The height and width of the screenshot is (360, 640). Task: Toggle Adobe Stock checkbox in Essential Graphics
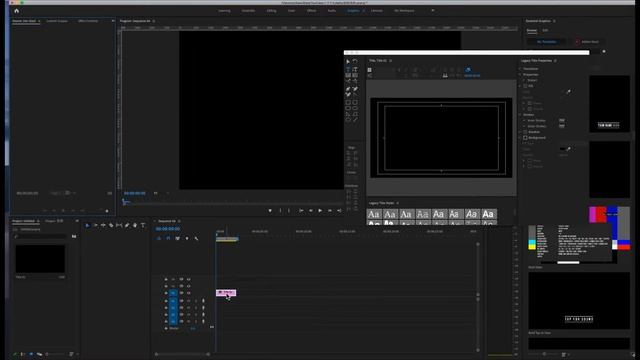(577, 42)
